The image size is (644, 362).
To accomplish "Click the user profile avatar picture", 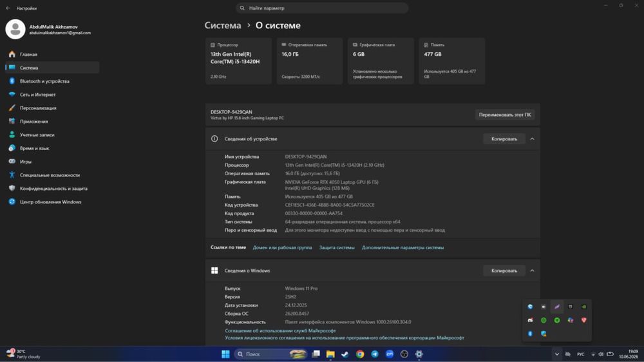I will point(15,29).
